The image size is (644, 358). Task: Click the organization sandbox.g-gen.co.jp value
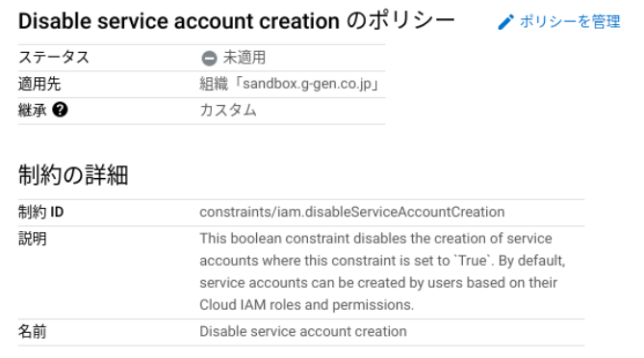(x=290, y=84)
